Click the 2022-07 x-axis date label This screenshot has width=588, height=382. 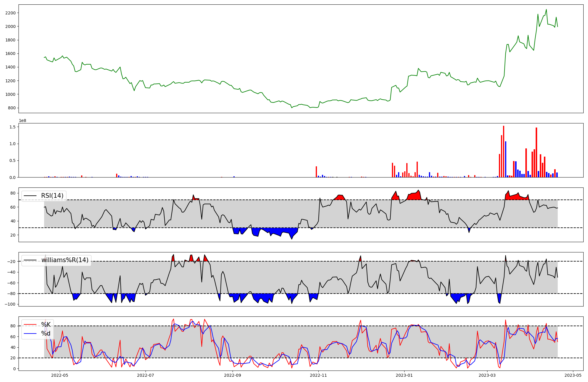[x=146, y=375]
